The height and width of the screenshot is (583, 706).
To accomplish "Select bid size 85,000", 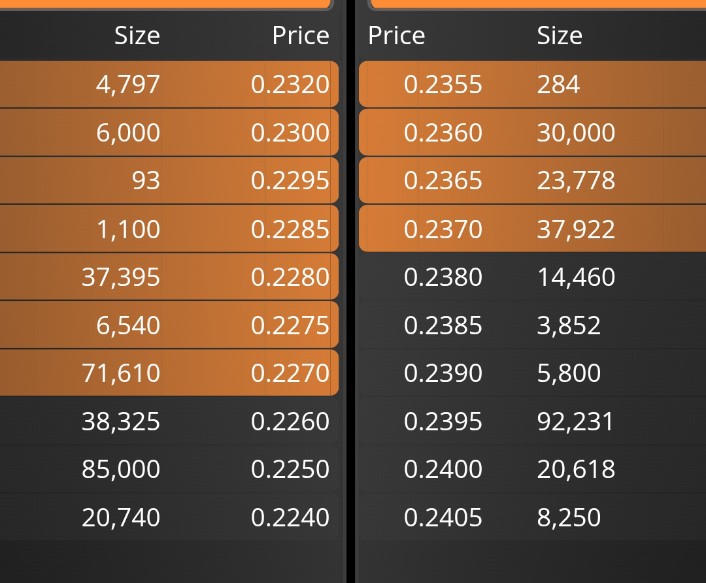I will pos(121,469).
